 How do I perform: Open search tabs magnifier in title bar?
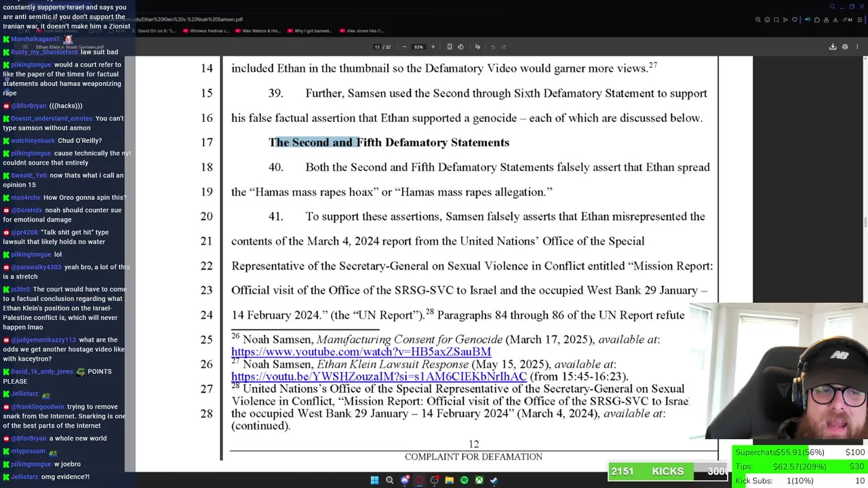point(832,7)
